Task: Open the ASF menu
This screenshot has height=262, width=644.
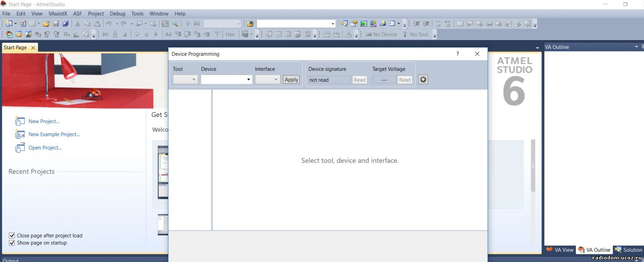Action: coord(78,13)
